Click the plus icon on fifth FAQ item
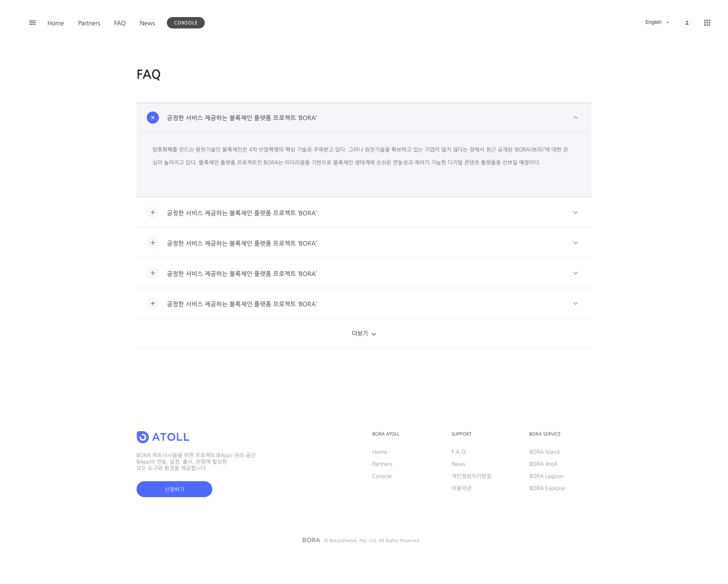Screen dimensions: 728x584 coord(153,303)
